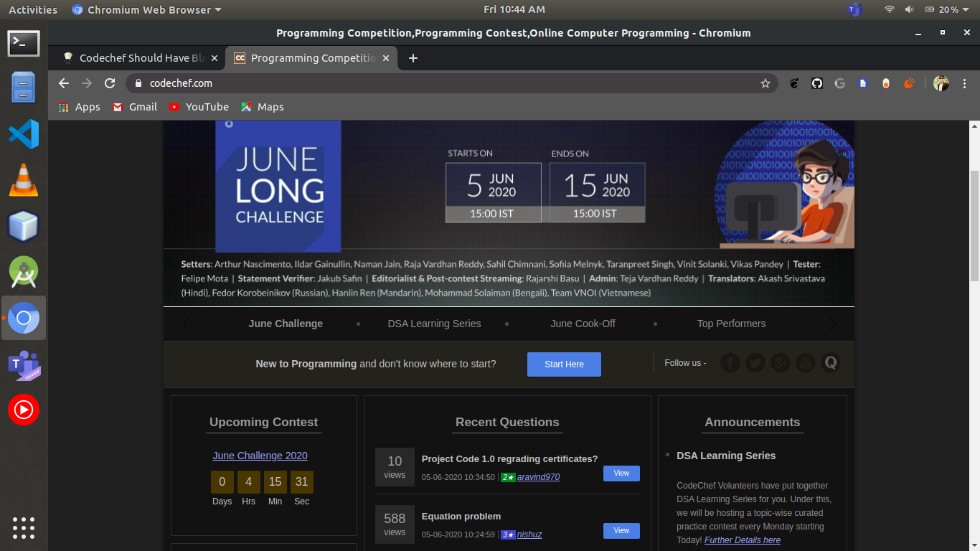Close the Programming Competition tab
The height and width of the screenshot is (551, 980).
(x=386, y=58)
